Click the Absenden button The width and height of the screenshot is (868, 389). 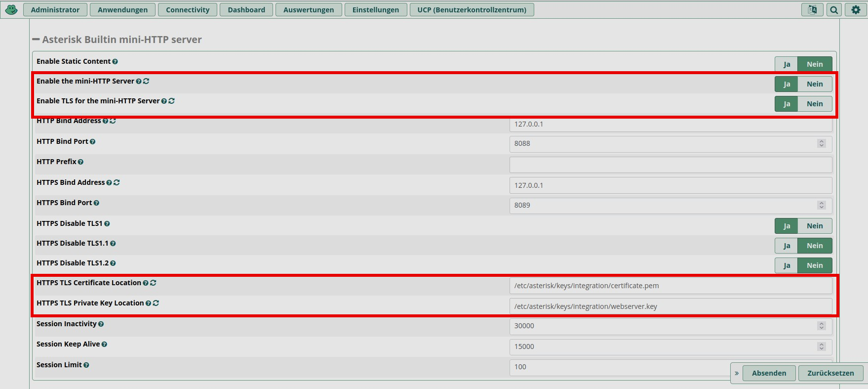coord(769,373)
